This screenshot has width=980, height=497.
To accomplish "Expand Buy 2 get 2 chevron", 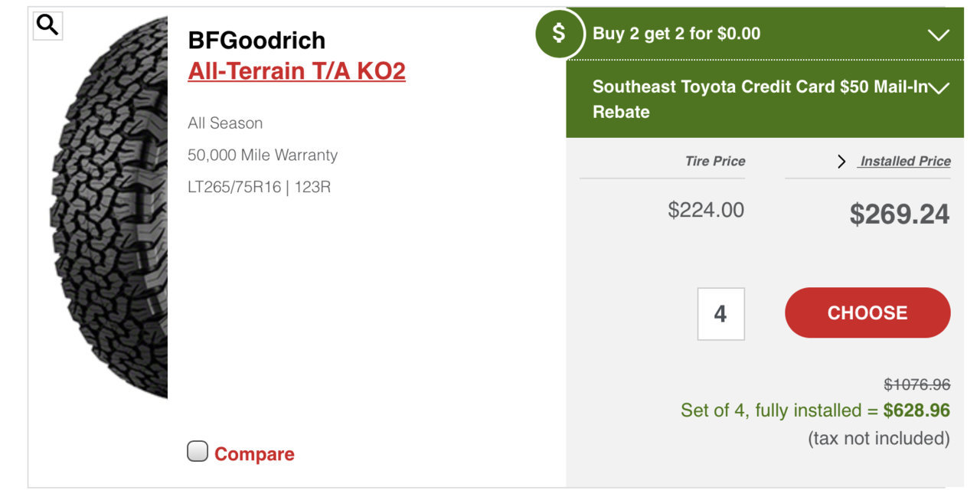I will [x=938, y=34].
